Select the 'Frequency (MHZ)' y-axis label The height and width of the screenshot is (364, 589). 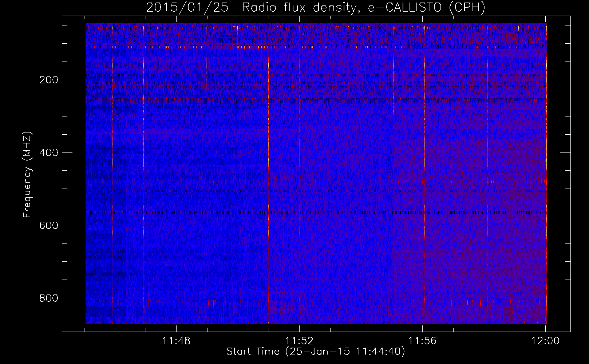tap(27, 175)
